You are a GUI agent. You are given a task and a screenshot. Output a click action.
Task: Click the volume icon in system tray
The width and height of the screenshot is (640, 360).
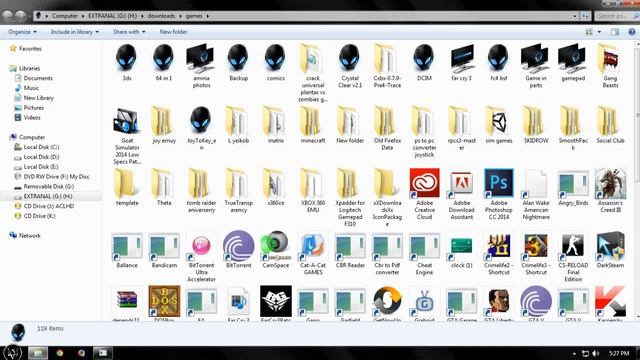(596, 353)
